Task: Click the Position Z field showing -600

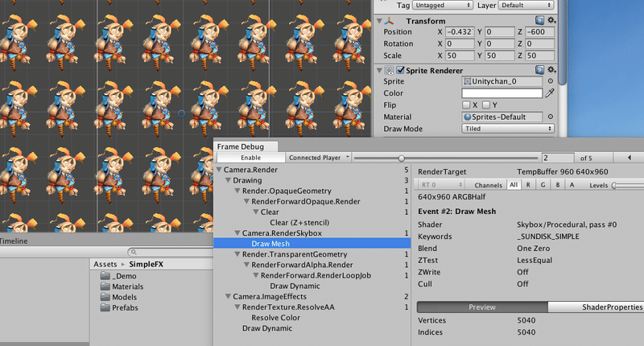Action: pyautogui.click(x=539, y=31)
